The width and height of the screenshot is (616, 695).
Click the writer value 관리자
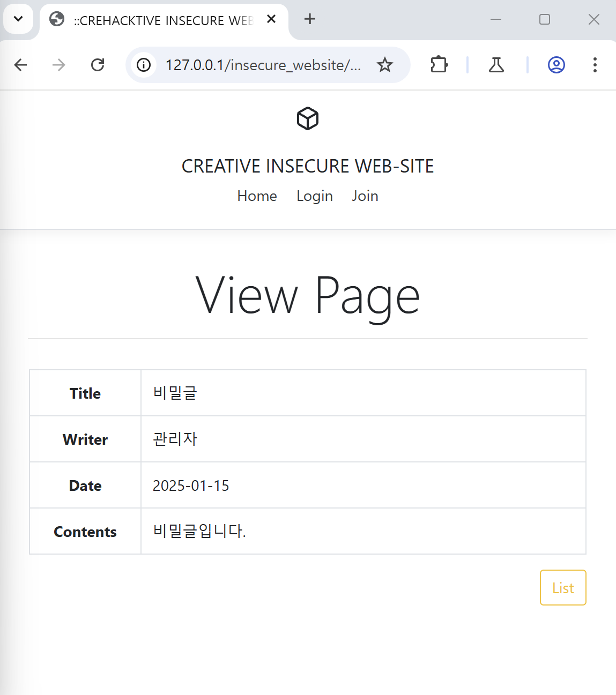[x=175, y=439]
